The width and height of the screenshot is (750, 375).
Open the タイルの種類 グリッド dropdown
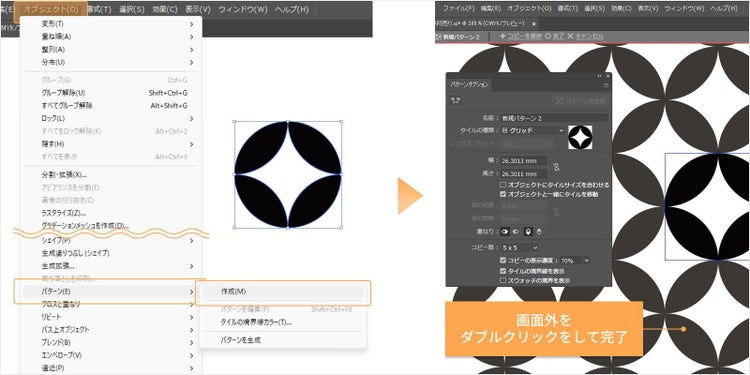[x=532, y=130]
